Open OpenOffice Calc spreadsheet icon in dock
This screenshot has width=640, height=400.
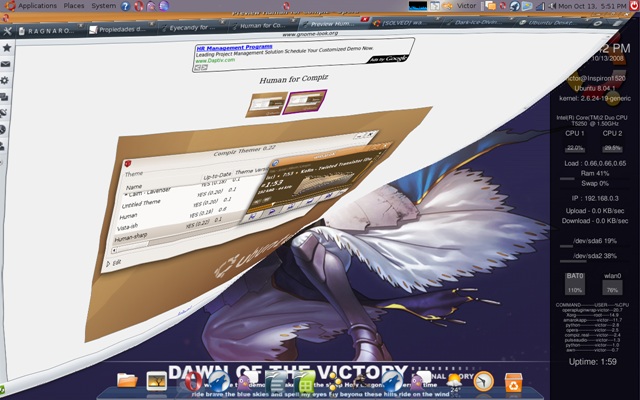305,382
